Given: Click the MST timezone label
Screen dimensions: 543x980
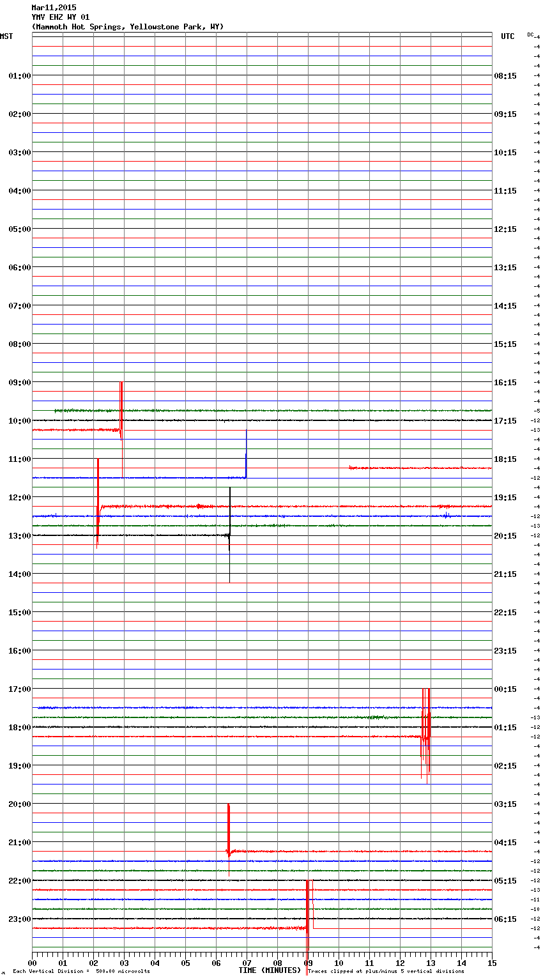Looking at the screenshot, I should (6, 36).
